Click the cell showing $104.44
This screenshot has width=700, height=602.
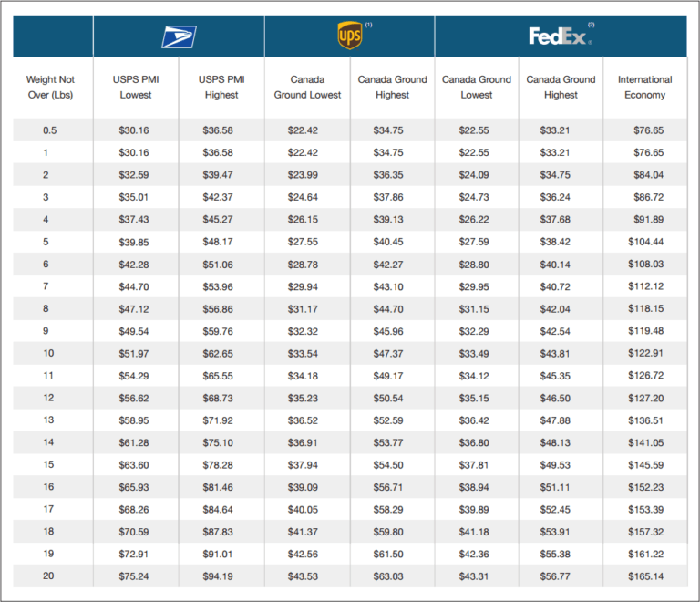coord(645,242)
